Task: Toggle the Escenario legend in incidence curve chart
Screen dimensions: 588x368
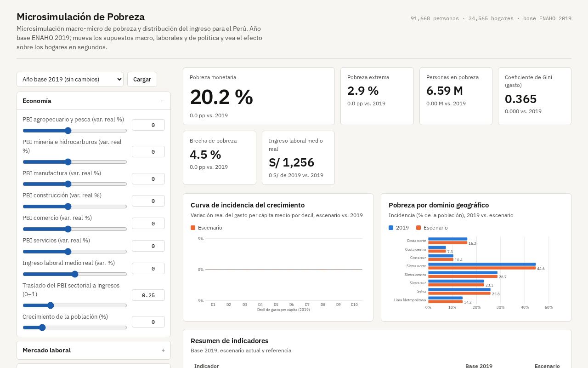Action: [x=206, y=228]
